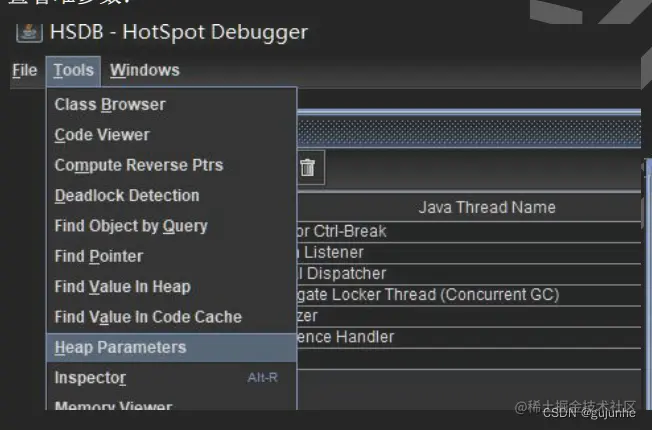Select the Dispatcher thread row
Image resolution: width=652 pixels, height=430 pixels.
tap(469, 274)
